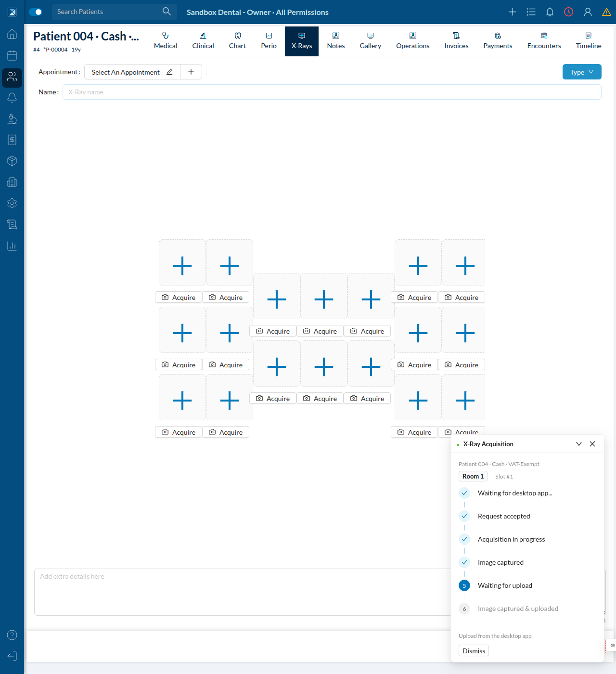Click the yellow warning triangle icon
Image resolution: width=616 pixels, height=674 pixels.
[606, 12]
